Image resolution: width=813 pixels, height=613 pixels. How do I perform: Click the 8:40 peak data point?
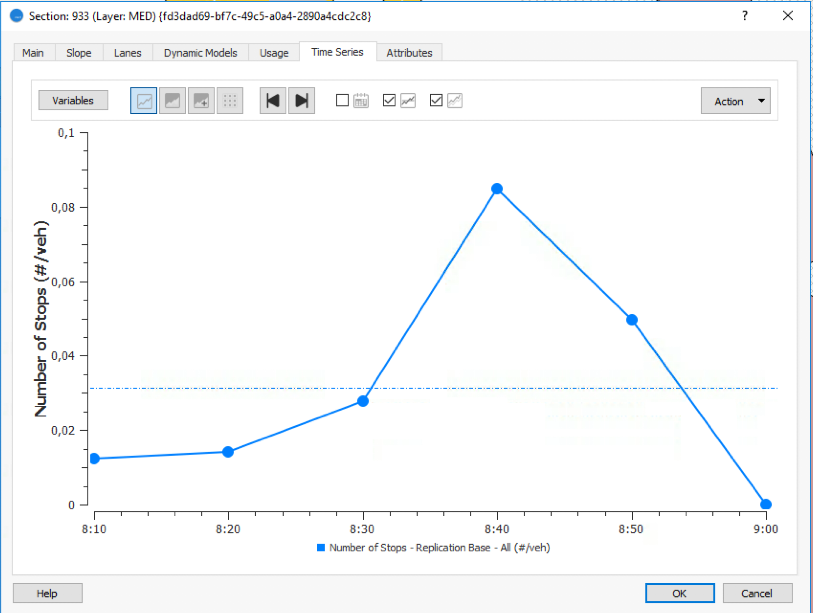click(496, 189)
